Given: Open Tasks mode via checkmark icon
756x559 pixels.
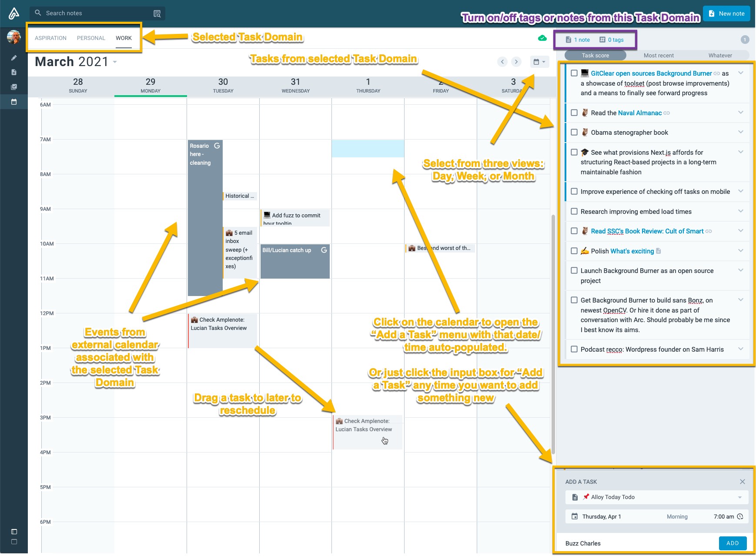Looking at the screenshot, I should point(14,87).
